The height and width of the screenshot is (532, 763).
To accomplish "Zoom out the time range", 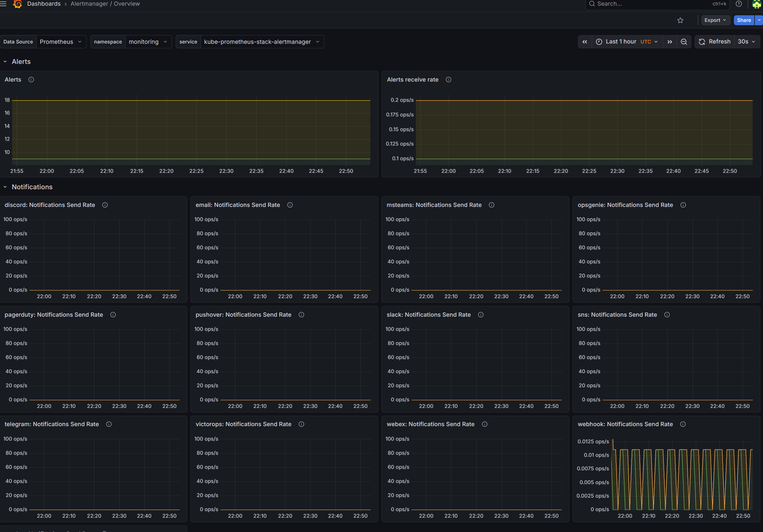I will [x=684, y=42].
